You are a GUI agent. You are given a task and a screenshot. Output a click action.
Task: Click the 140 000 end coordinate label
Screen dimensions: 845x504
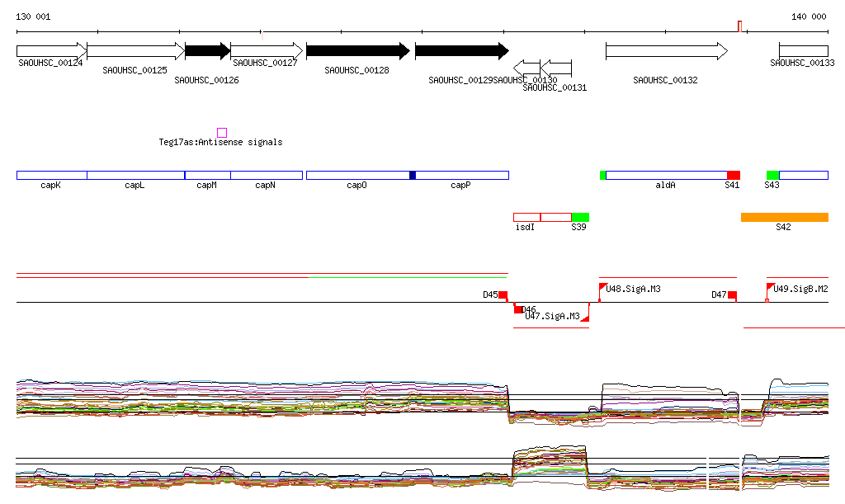coord(809,16)
